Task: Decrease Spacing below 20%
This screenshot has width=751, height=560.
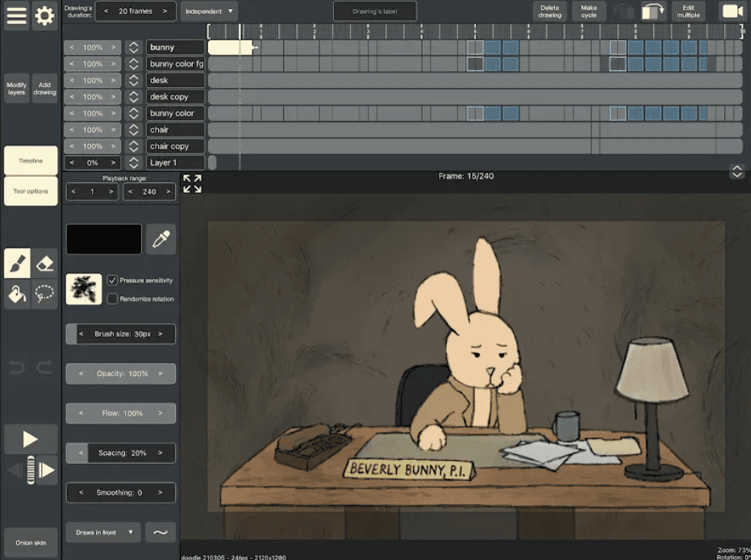Action: (81, 453)
